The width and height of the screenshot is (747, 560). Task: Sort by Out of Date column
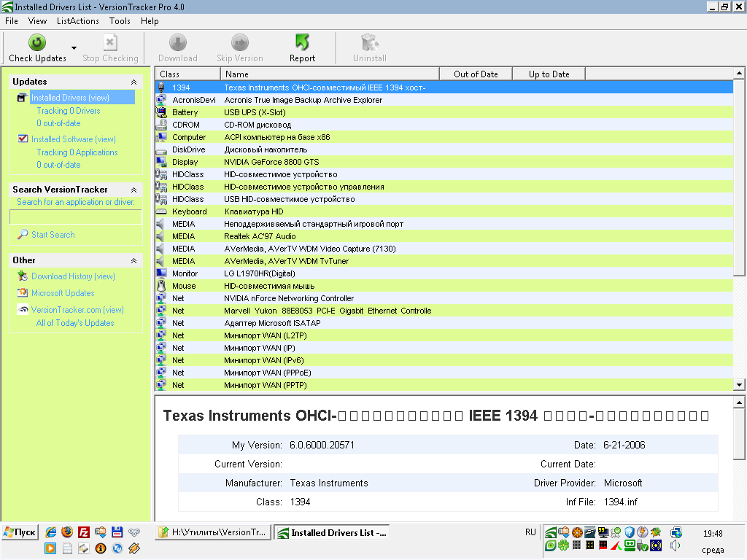(x=476, y=74)
